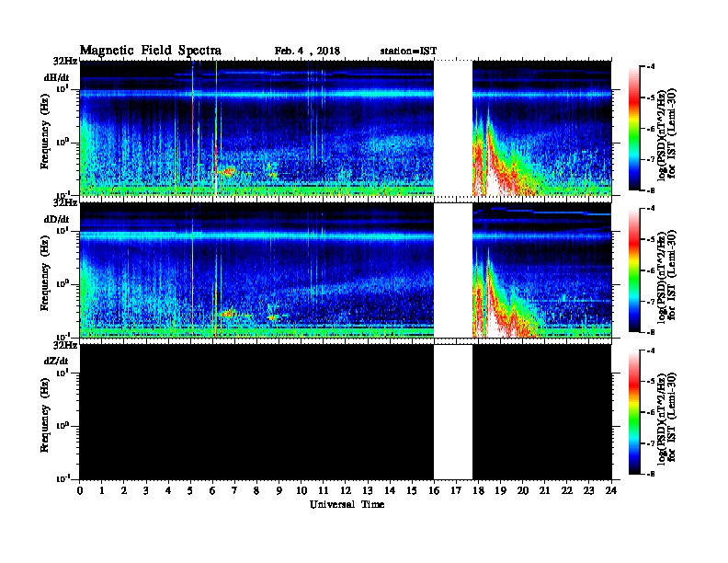Click the dD/dt colorbar "log(PSD)(nT^2/Hz)" label
The width and height of the screenshot is (728, 563).
[663, 276]
